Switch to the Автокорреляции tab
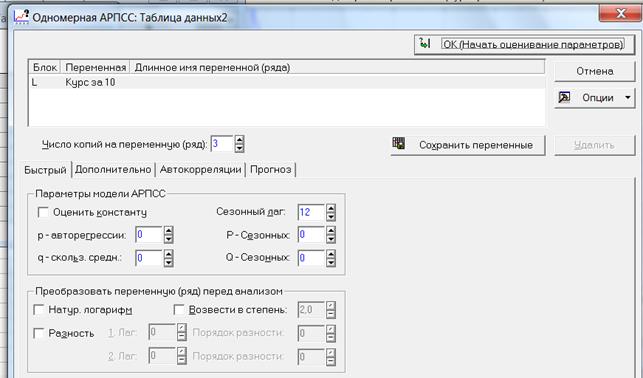This screenshot has width=643, height=378. (x=201, y=169)
